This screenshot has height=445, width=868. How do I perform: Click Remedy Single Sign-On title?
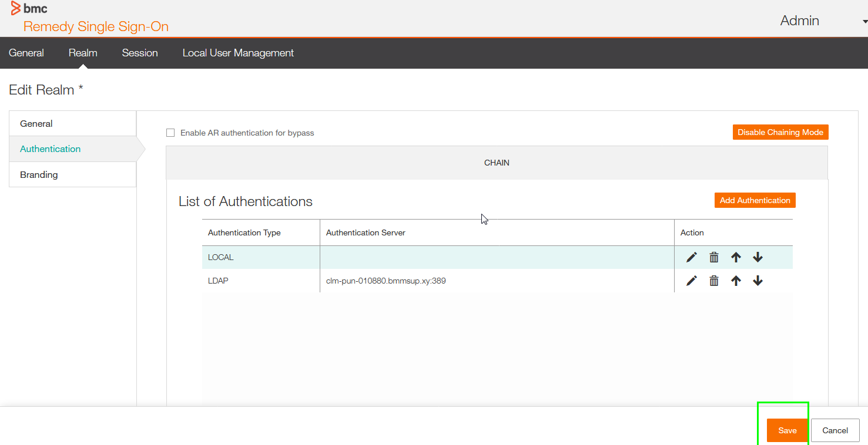coord(96,26)
